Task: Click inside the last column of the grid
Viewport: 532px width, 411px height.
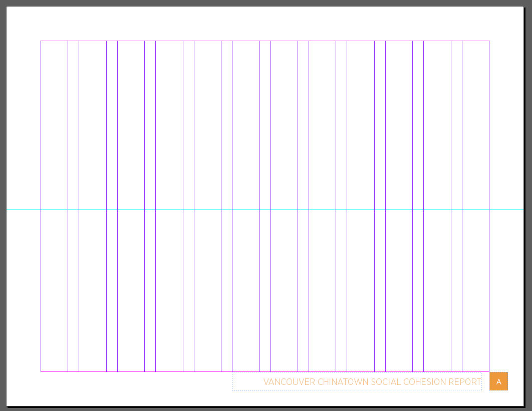Action: pos(475,125)
